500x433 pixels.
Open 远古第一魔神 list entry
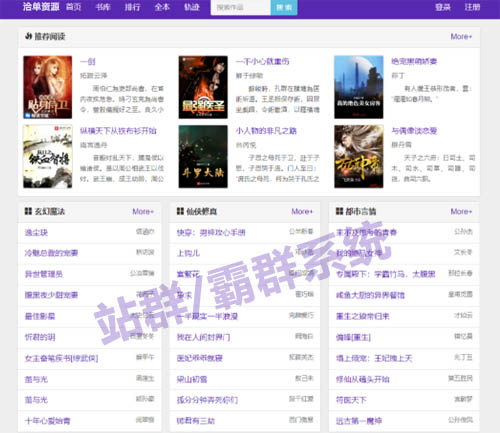tap(359, 421)
